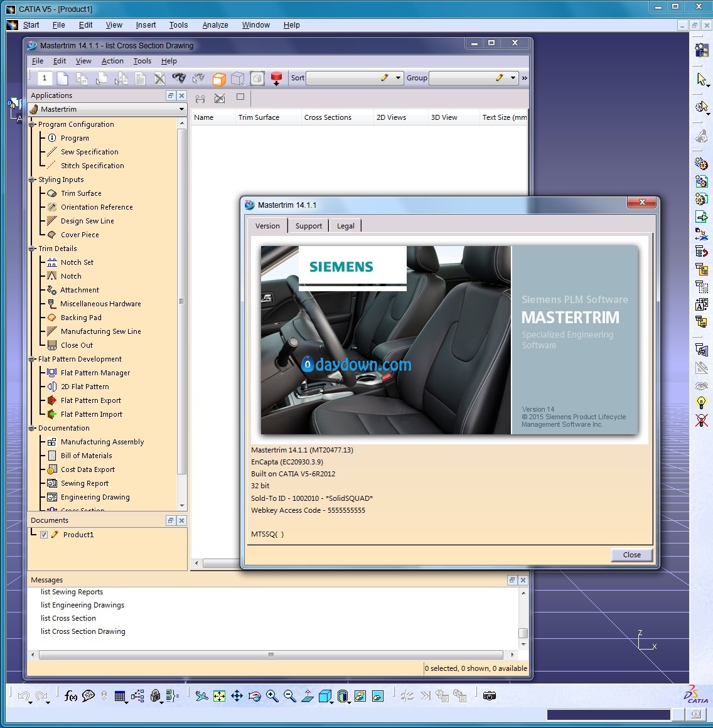The width and height of the screenshot is (713, 728).
Task: Select the Version tab
Action: tap(267, 225)
